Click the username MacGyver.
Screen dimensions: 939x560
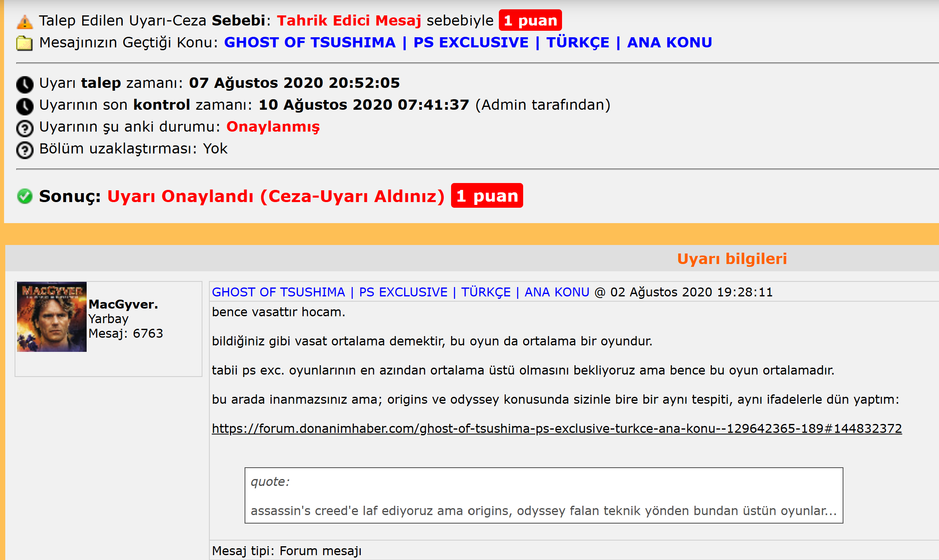click(x=123, y=304)
